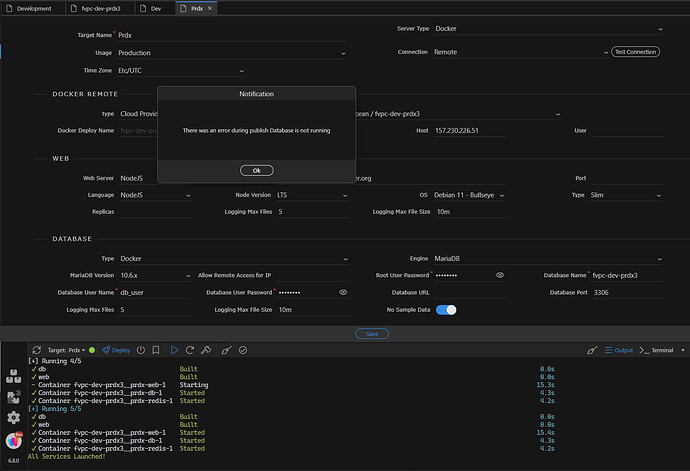Click the green target status indicator dot

(x=92, y=350)
